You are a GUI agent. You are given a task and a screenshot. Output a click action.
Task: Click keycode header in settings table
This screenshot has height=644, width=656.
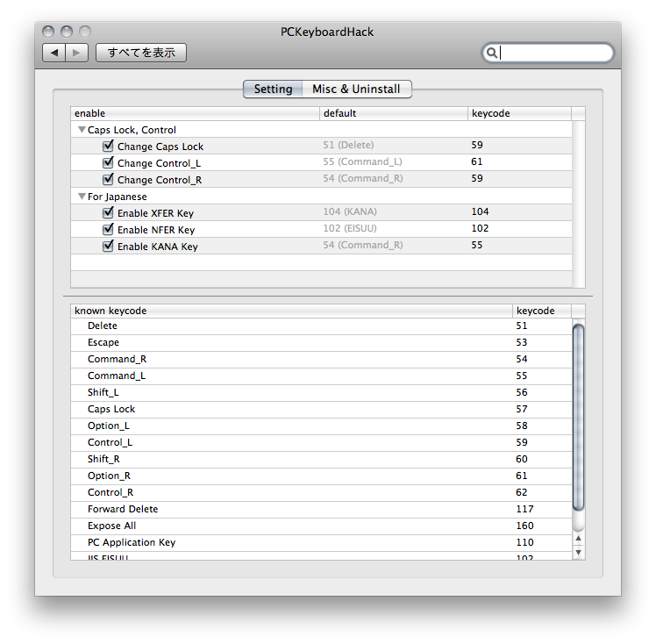pos(519,113)
